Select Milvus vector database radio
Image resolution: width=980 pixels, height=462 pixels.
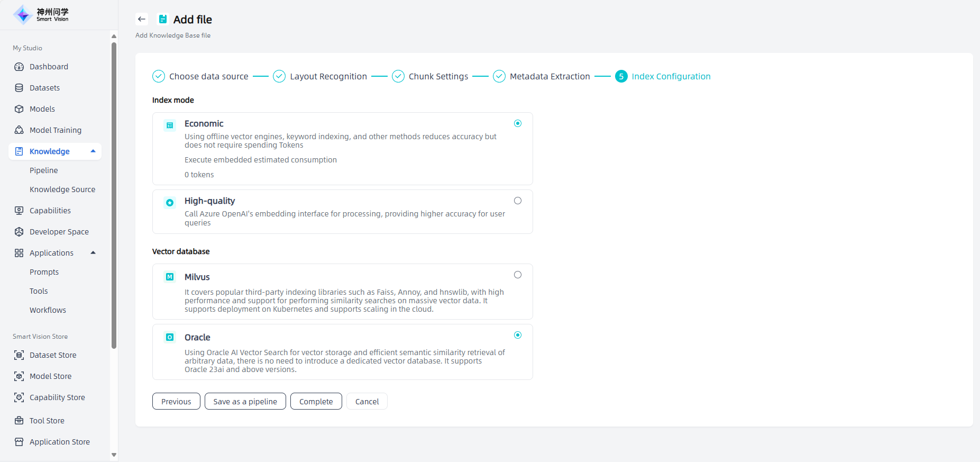click(518, 275)
